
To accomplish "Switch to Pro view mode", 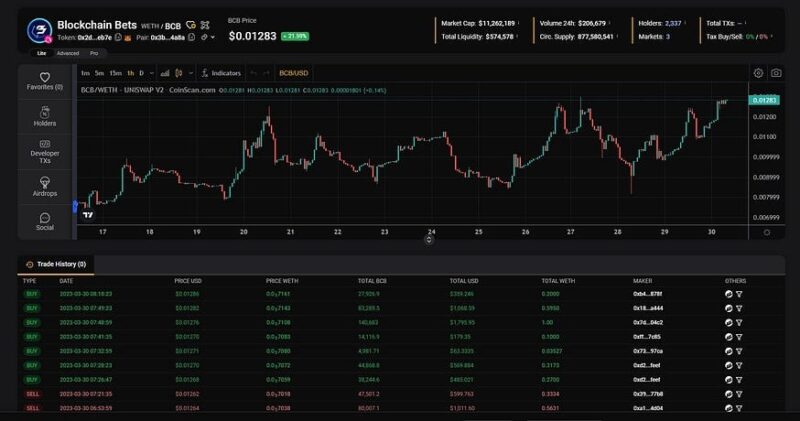I will coord(94,53).
